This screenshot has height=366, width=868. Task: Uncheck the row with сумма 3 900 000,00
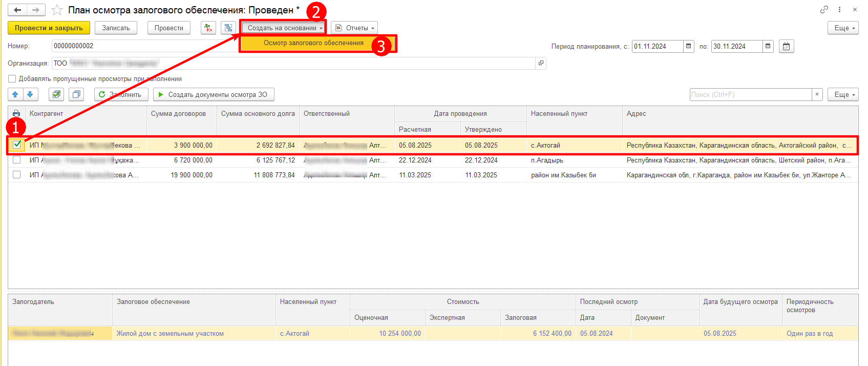coord(17,145)
